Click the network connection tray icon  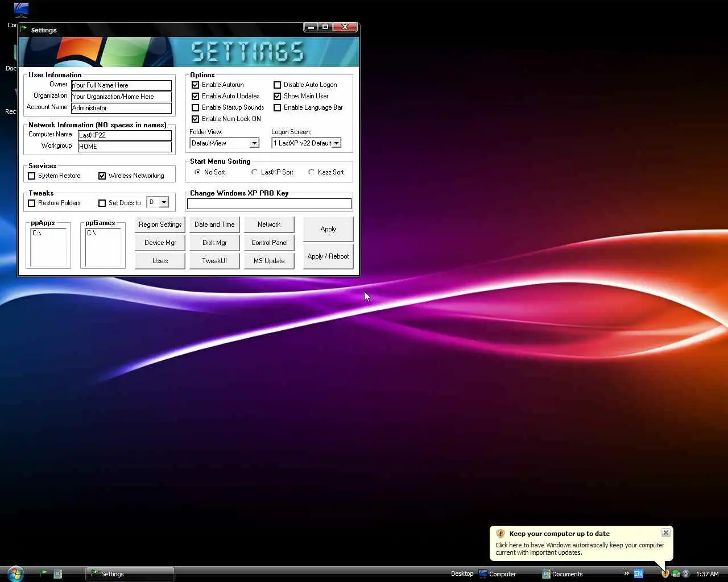tap(676, 573)
